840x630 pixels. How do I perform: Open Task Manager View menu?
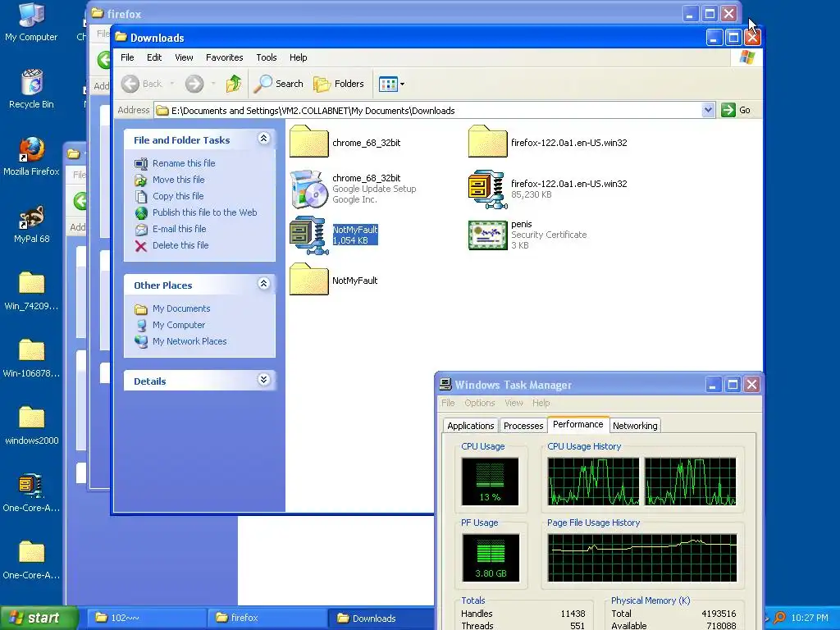click(x=514, y=403)
